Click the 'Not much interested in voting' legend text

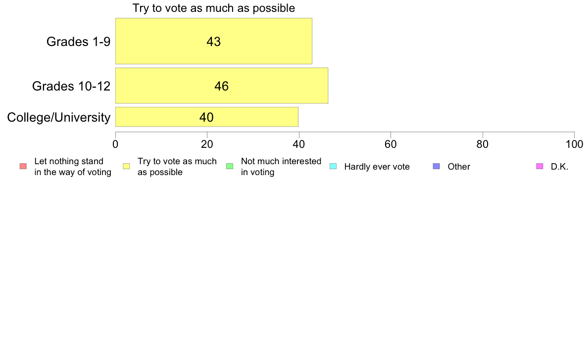click(x=281, y=167)
